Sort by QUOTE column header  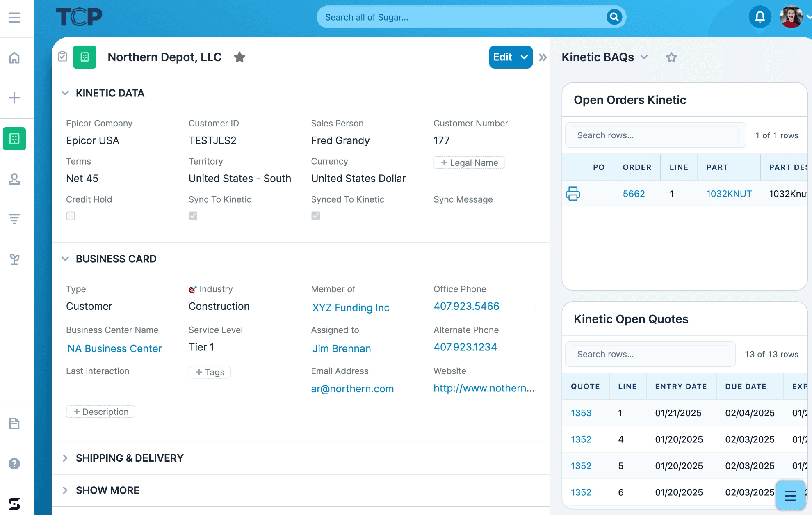[x=585, y=387]
